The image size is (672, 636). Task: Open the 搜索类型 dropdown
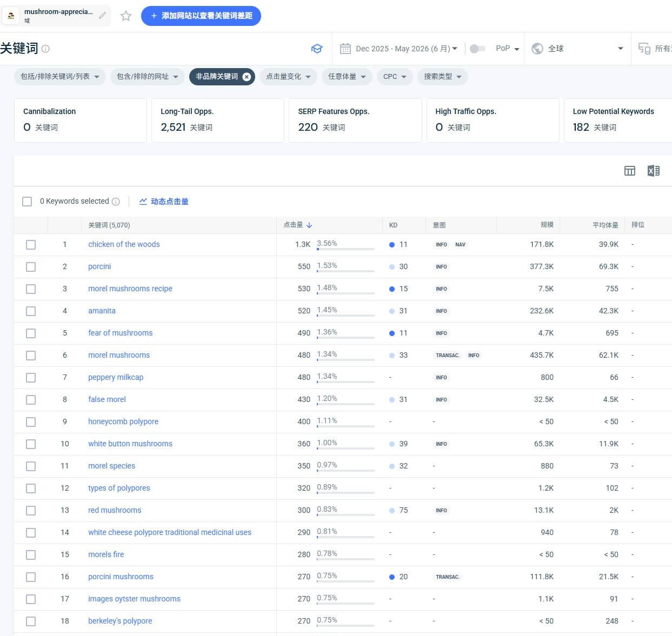click(442, 77)
